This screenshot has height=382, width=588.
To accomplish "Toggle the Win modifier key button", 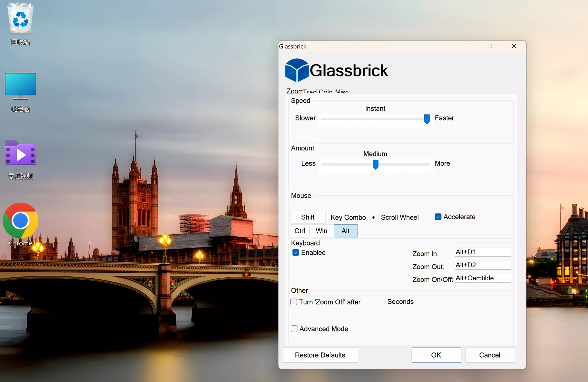I will (x=322, y=231).
